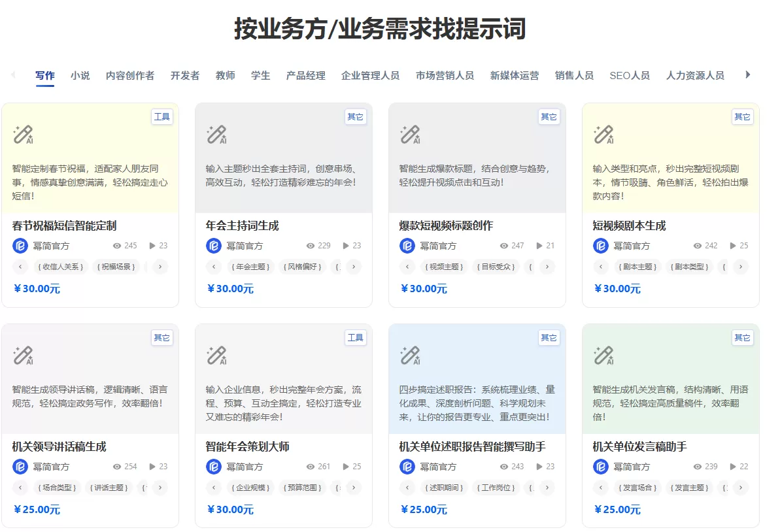780x532 pixels.
Task: Expand more categories with the right arrow of tab bar
Action: pos(747,75)
